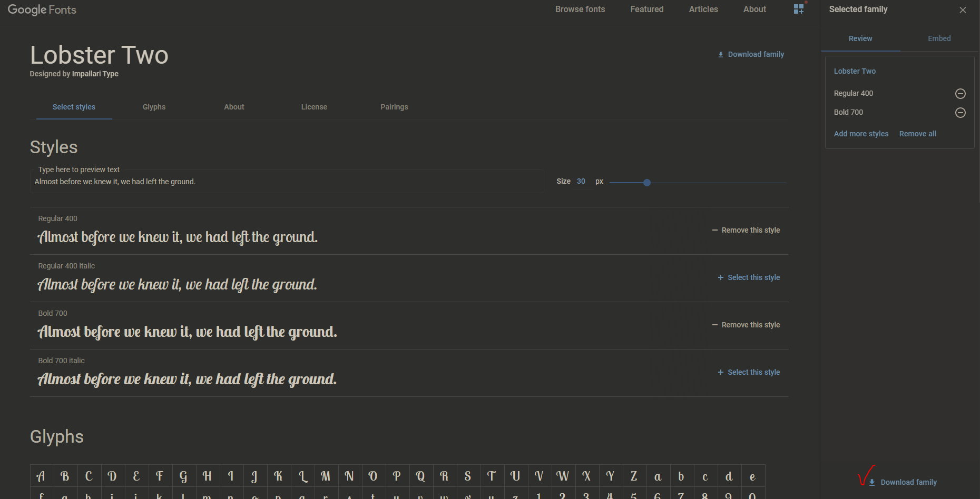Click lowercase glyph e in the grid

[752, 476]
